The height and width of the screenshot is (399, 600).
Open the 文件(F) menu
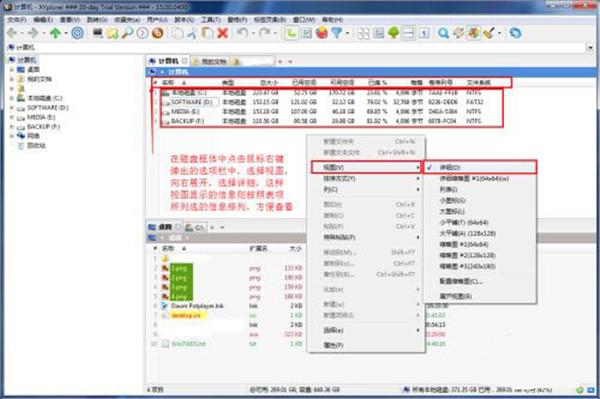click(17, 20)
